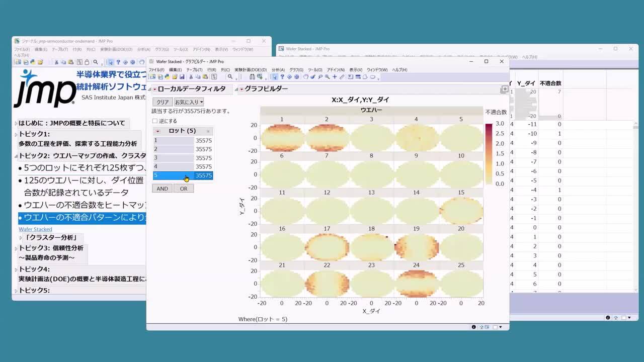Expand the トピック1 journal section

click(16, 134)
